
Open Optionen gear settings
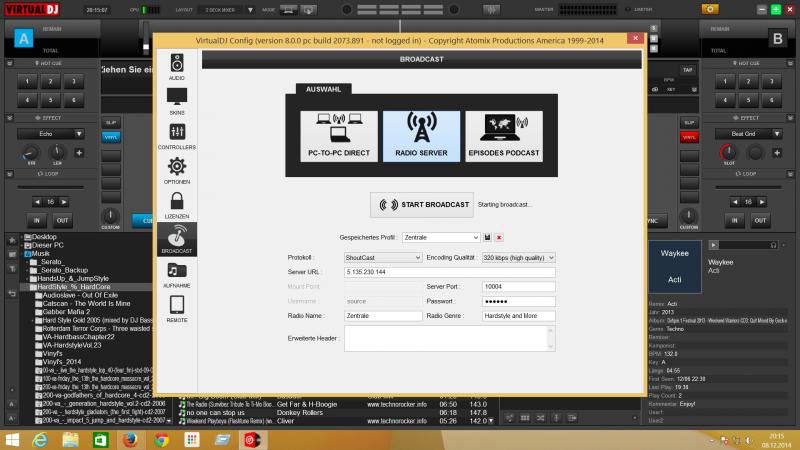pos(177,171)
